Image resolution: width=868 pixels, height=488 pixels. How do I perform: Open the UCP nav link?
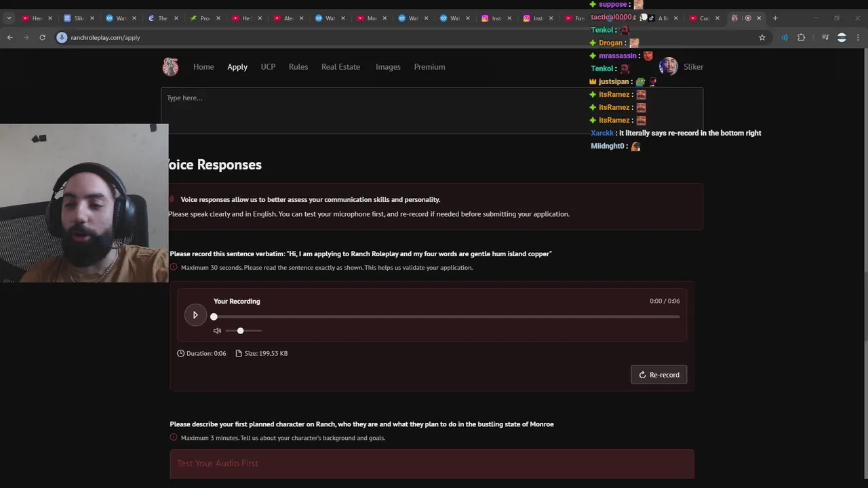(x=268, y=66)
